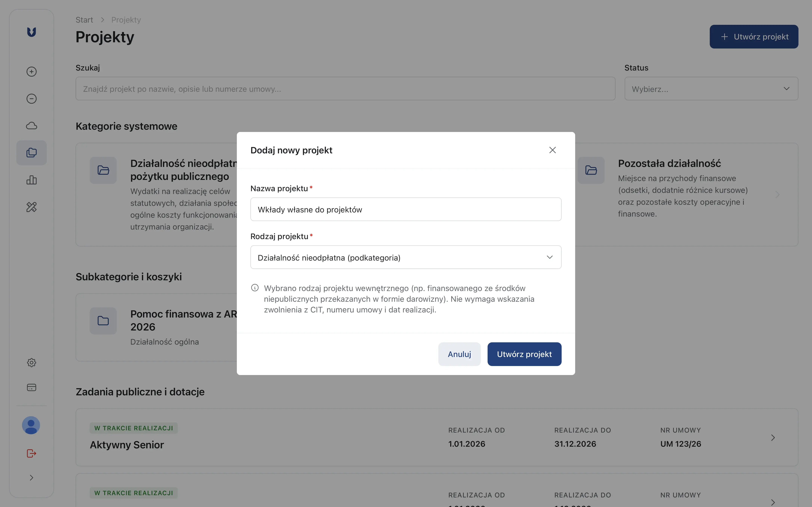This screenshot has height=507, width=812.
Task: Navigate to Start breadcrumb
Action: (84, 20)
